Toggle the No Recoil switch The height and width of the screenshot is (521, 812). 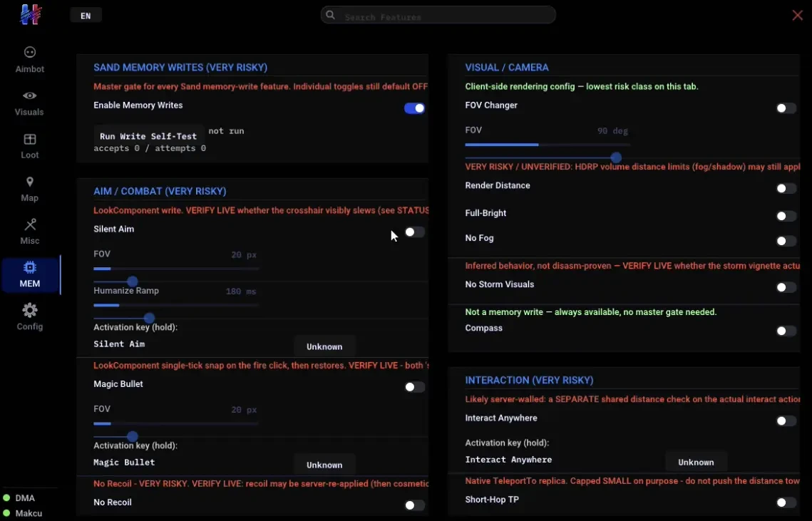click(414, 505)
